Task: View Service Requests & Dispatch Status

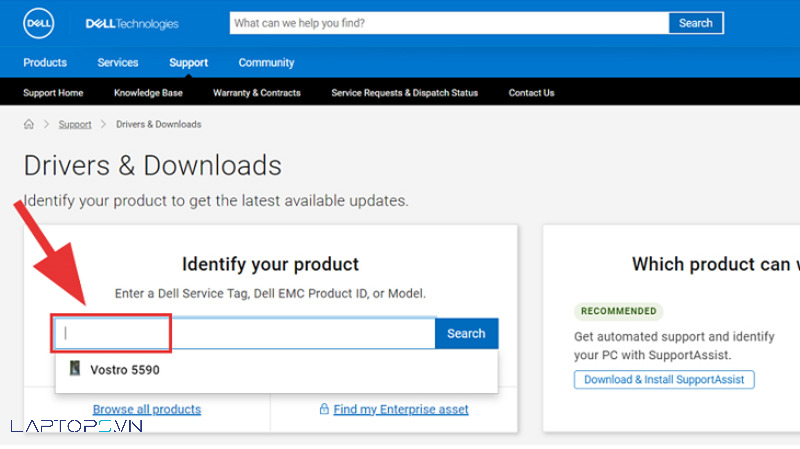Action: pos(404,93)
